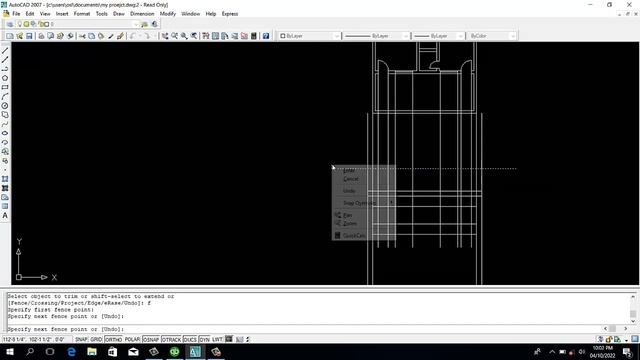The width and height of the screenshot is (640, 360).
Task: Toggle OSNAP in status bar
Action: pos(151,339)
